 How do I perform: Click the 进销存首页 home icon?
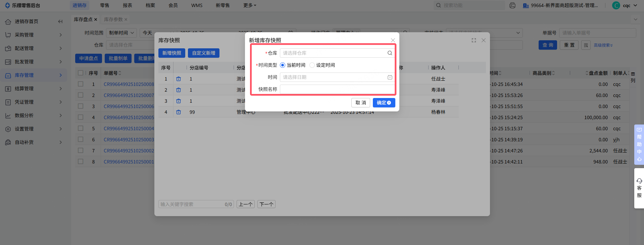8,21
